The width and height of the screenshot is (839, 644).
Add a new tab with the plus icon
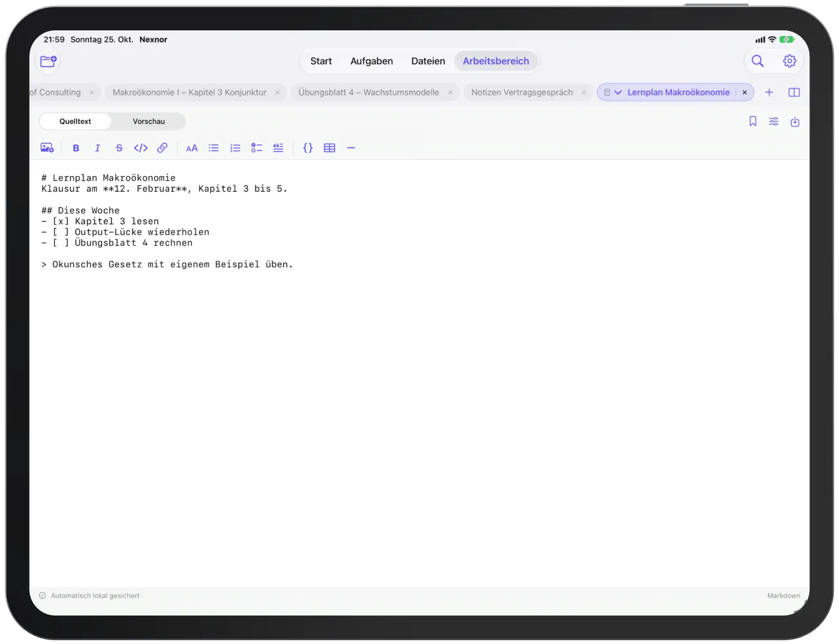tap(769, 92)
